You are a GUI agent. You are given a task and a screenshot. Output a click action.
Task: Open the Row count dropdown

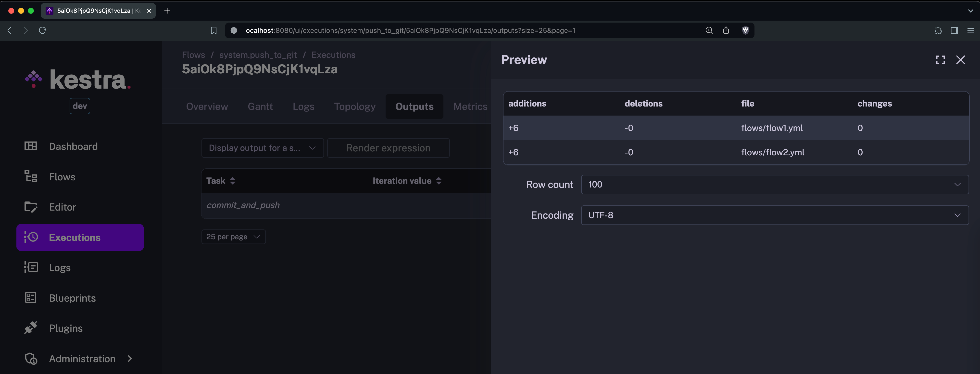pos(774,185)
